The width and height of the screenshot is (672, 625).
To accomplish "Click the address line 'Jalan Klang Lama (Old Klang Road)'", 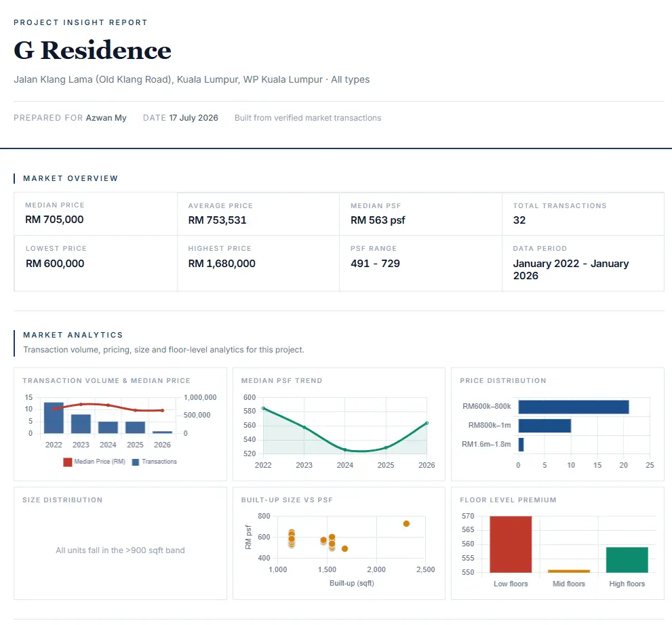I will coord(94,79).
